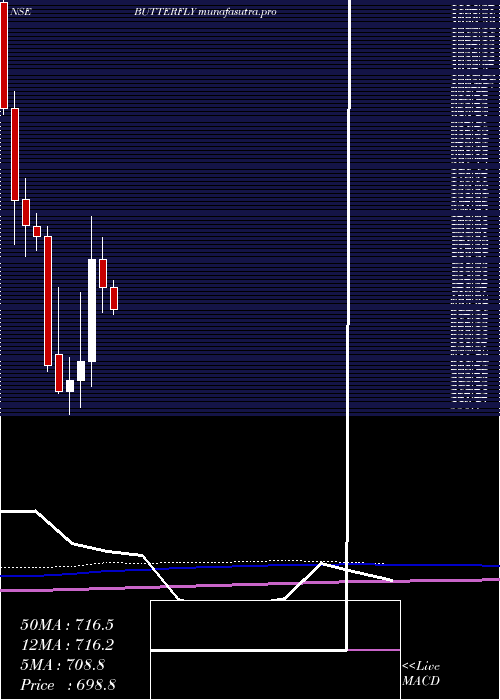Open the <<Live MACD label
The width and height of the screenshot is (500, 700).
click(421, 674)
